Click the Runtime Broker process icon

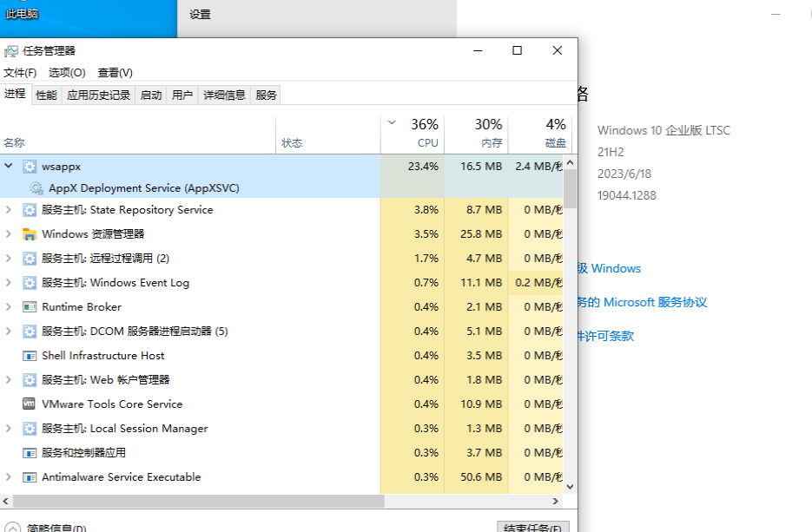(30, 307)
